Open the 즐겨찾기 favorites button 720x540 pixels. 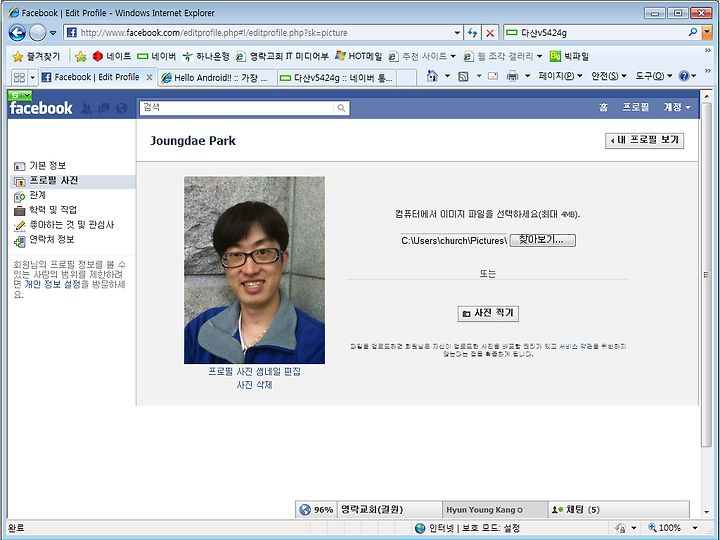point(36,56)
